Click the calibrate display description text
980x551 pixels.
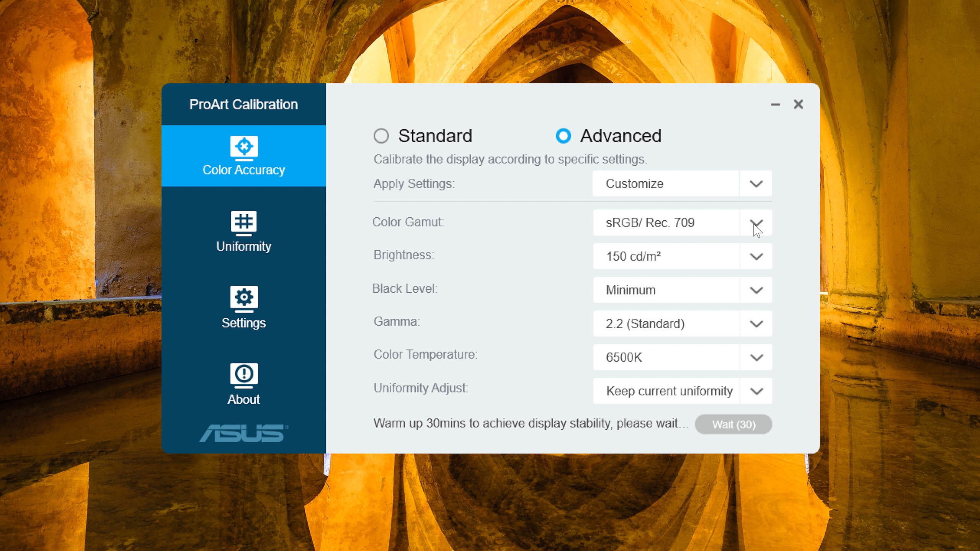point(511,159)
